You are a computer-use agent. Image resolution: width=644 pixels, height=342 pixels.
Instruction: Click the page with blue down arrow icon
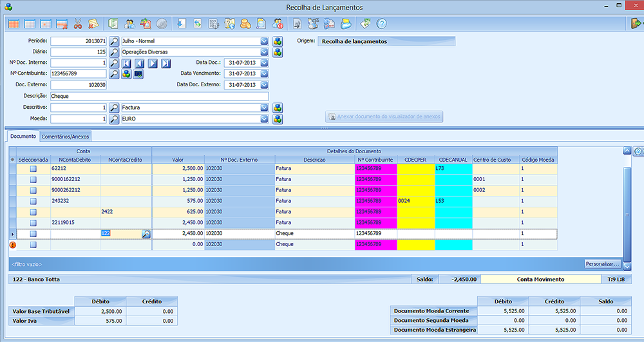point(181,24)
